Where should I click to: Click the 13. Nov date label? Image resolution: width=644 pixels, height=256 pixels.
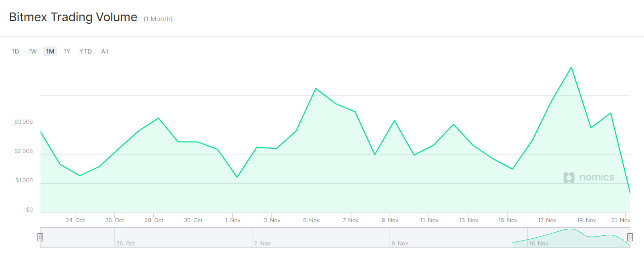click(x=468, y=220)
